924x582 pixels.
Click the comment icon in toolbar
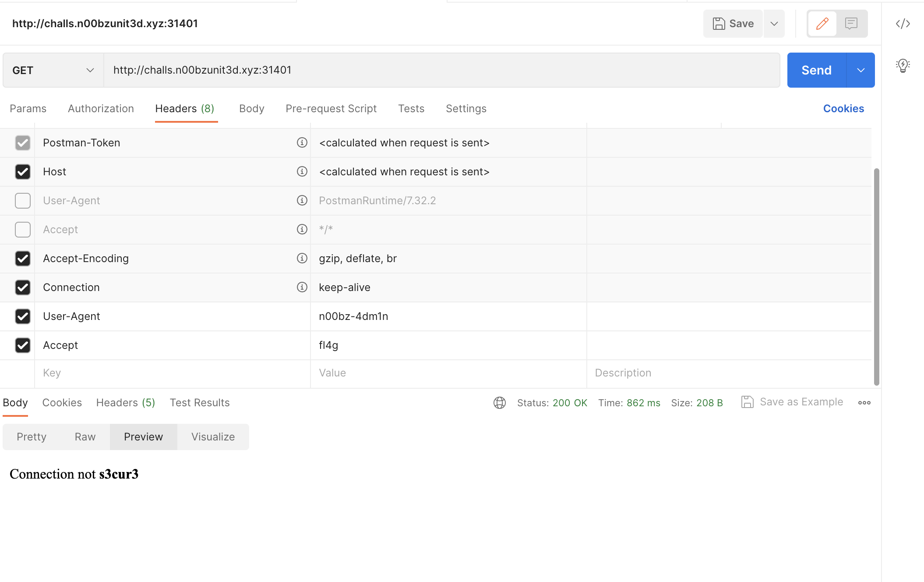(852, 24)
